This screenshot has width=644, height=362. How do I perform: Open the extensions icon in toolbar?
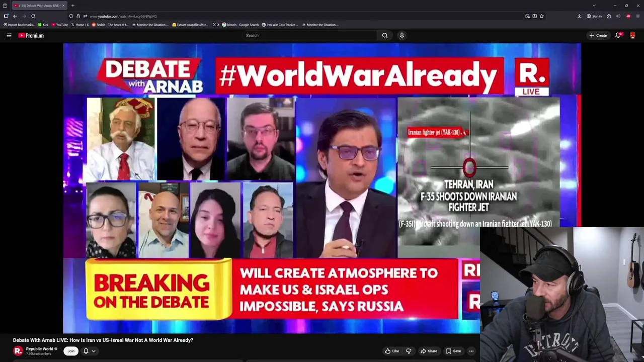[609, 16]
